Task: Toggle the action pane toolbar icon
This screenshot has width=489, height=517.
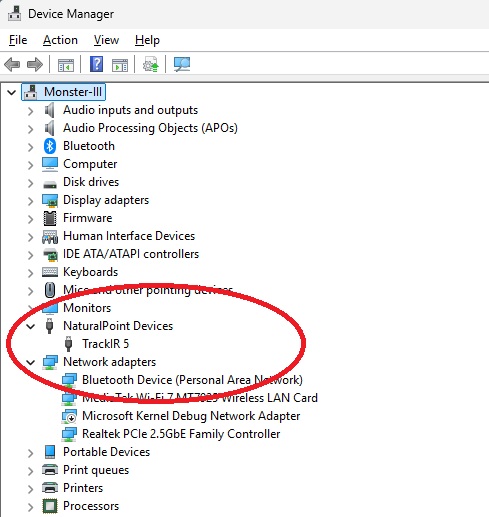Action: coord(120,65)
